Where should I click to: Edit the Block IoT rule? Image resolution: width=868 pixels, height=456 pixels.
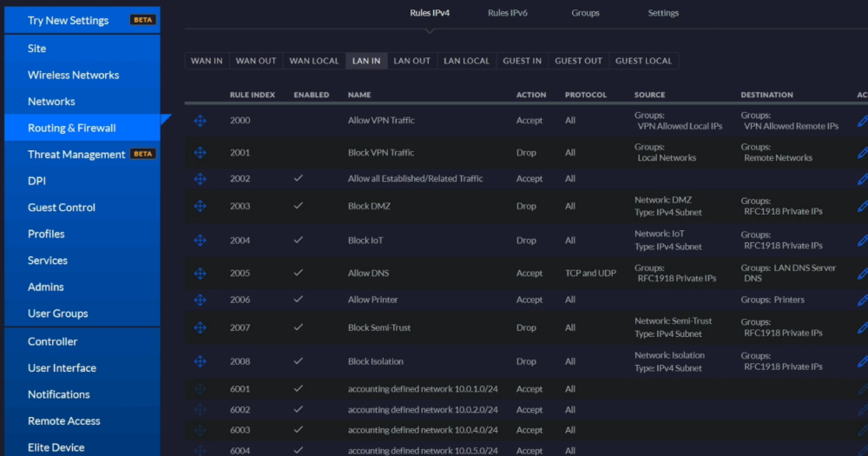(x=863, y=241)
